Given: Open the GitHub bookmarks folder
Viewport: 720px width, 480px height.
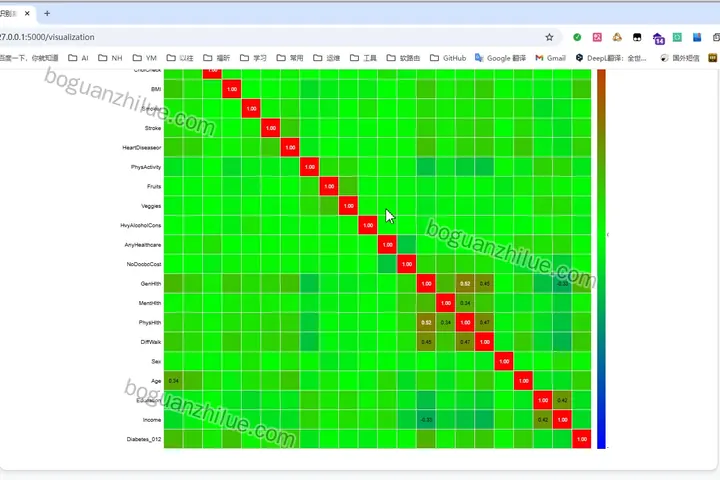Looking at the screenshot, I should click(448, 58).
